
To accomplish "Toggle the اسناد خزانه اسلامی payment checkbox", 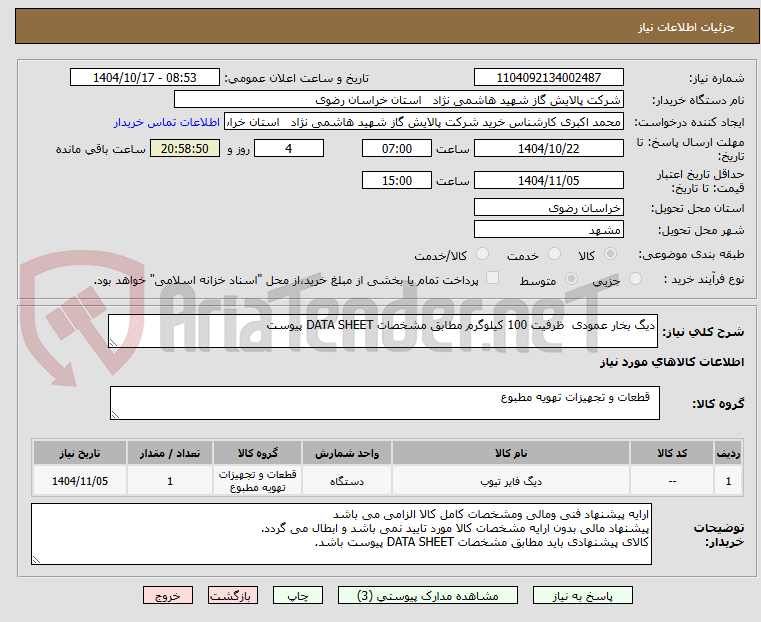I will pyautogui.click(x=493, y=278).
